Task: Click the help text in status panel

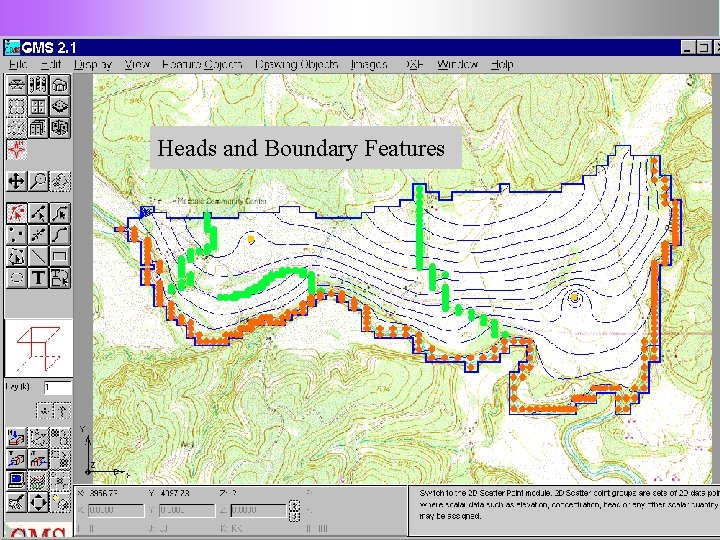Action: point(568,504)
